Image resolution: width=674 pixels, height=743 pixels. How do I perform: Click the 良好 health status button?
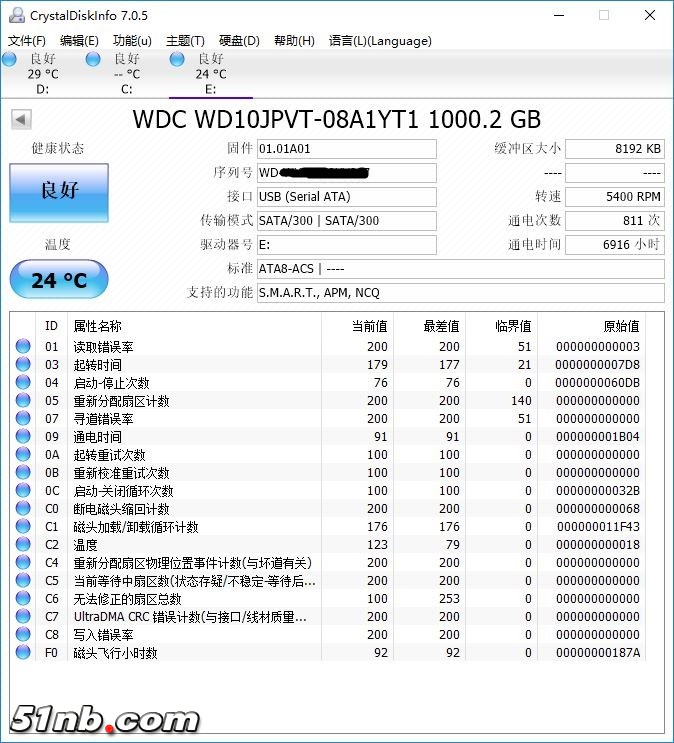59,193
